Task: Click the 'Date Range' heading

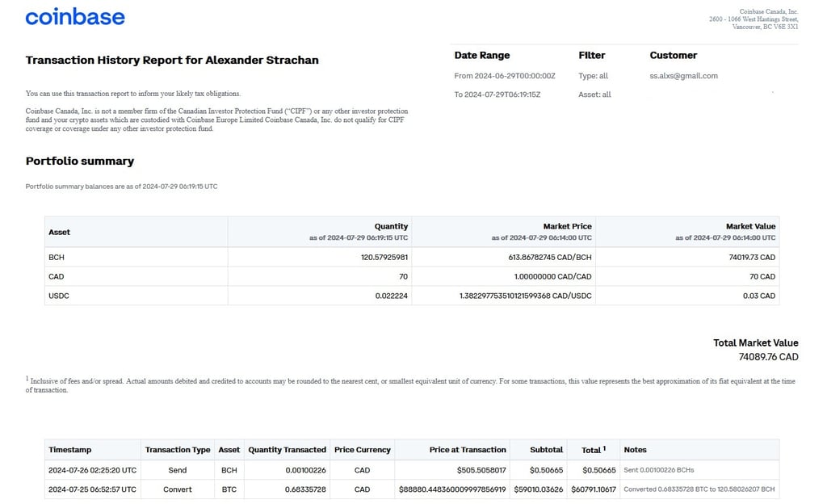Action: pyautogui.click(x=482, y=56)
